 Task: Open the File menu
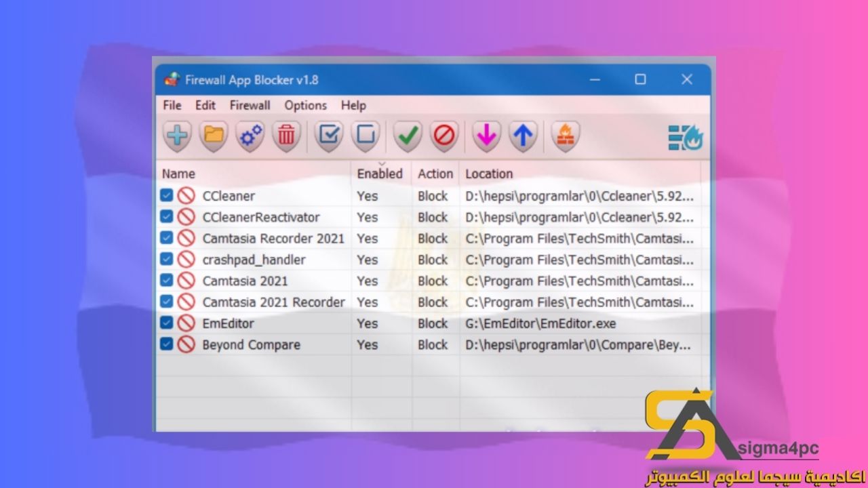click(x=172, y=105)
